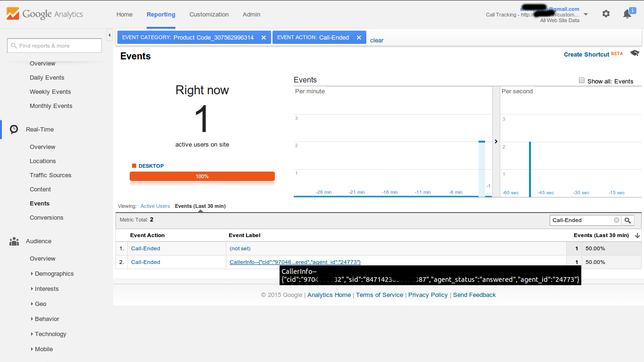Click the Event Action column header
644x362 pixels.
148,235
